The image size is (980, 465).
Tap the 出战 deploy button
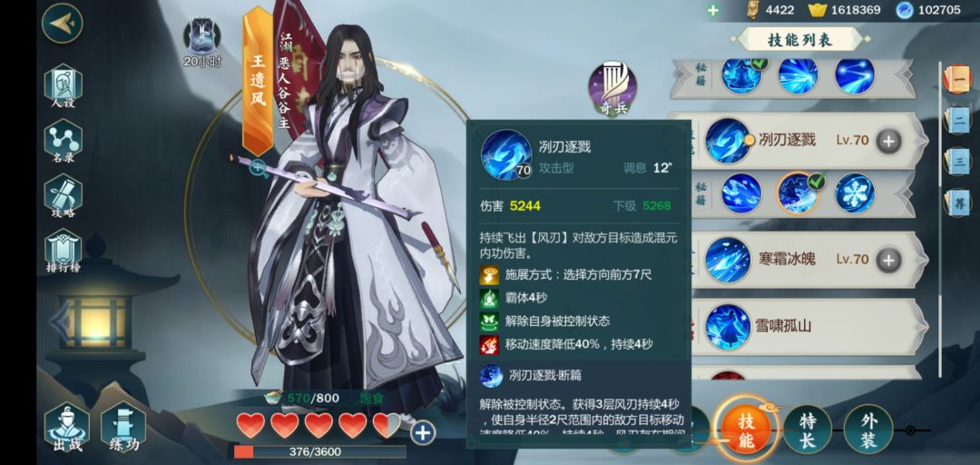(x=67, y=428)
